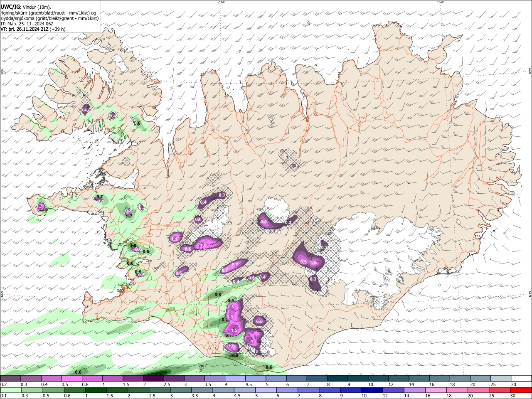Click the '1.1' snowfall value on the map
532x399 pixels.
[175, 239]
